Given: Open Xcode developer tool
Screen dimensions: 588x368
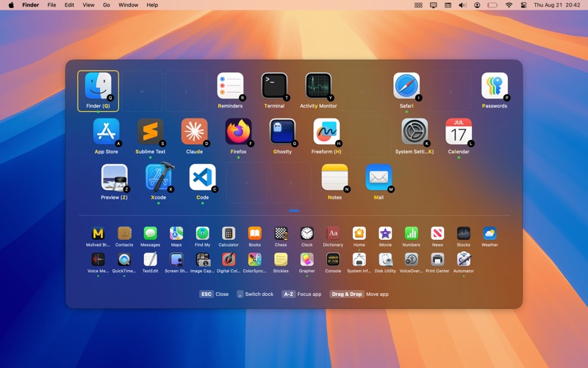Looking at the screenshot, I should point(159,177).
